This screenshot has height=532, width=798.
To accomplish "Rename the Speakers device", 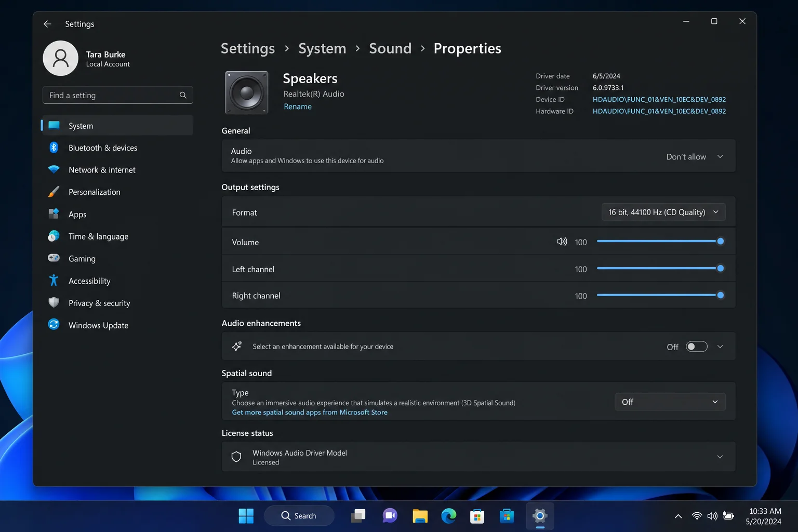I will (x=298, y=107).
